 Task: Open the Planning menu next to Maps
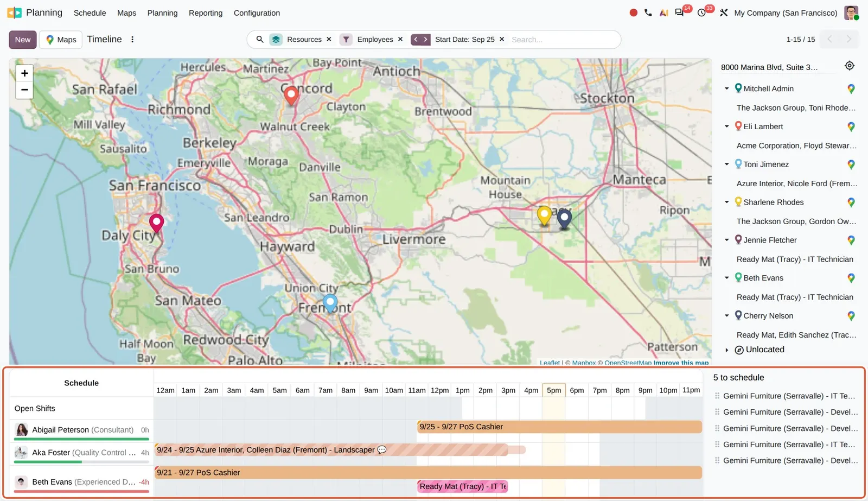pos(163,12)
